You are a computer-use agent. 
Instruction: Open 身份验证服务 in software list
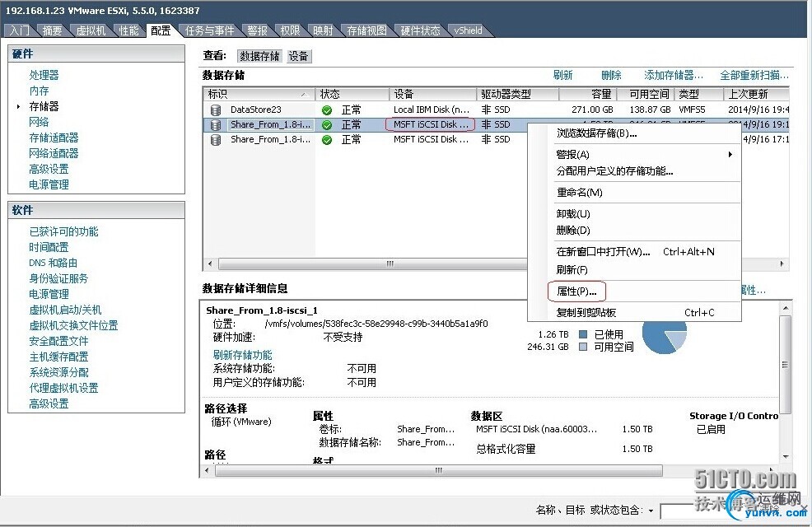[x=58, y=278]
